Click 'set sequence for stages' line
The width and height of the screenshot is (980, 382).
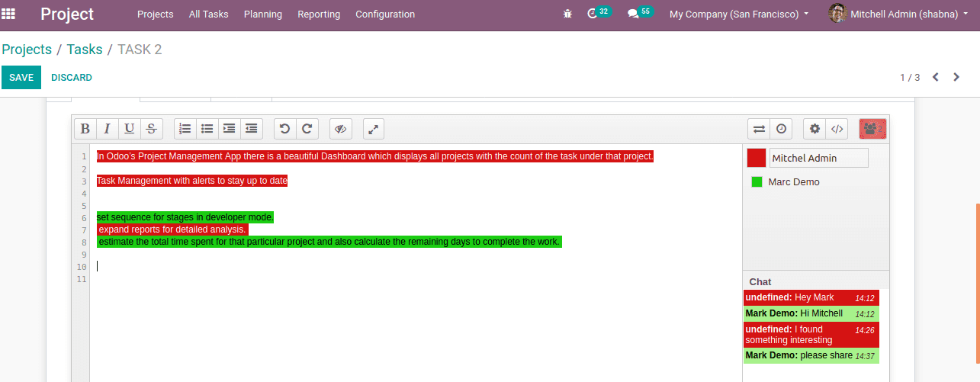coord(185,217)
